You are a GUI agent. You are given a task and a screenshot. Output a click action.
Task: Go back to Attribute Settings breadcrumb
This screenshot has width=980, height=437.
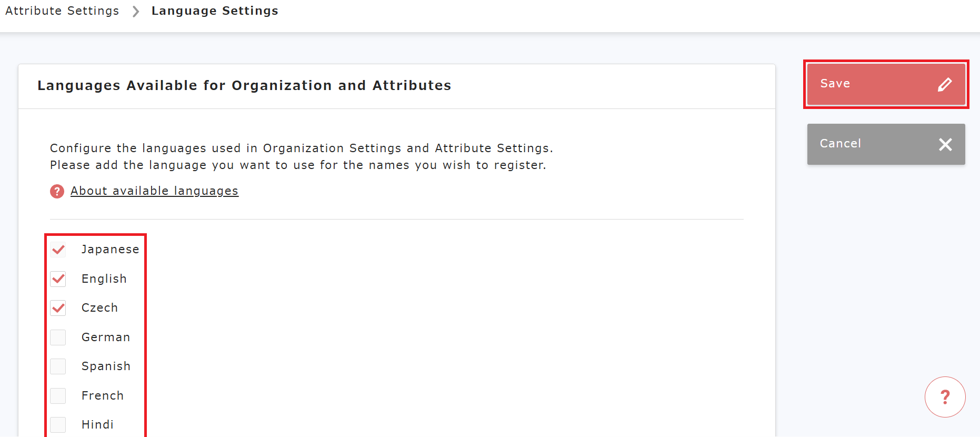click(x=62, y=11)
